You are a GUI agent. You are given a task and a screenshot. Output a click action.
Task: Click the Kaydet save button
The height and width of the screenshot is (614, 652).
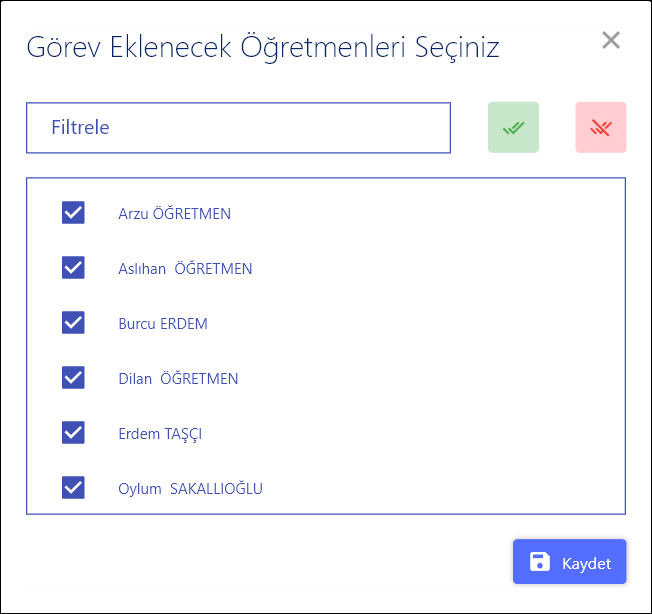[570, 562]
